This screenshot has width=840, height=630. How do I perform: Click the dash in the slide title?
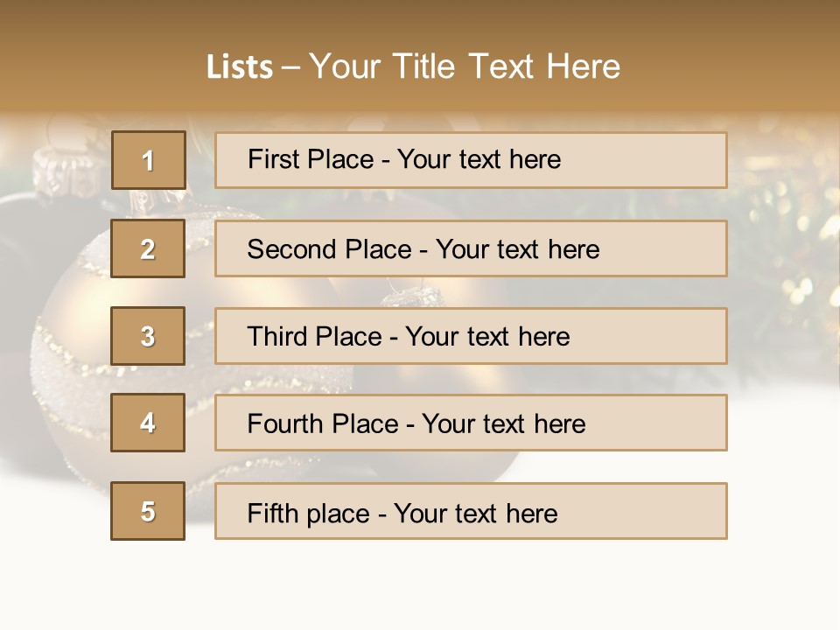290,67
